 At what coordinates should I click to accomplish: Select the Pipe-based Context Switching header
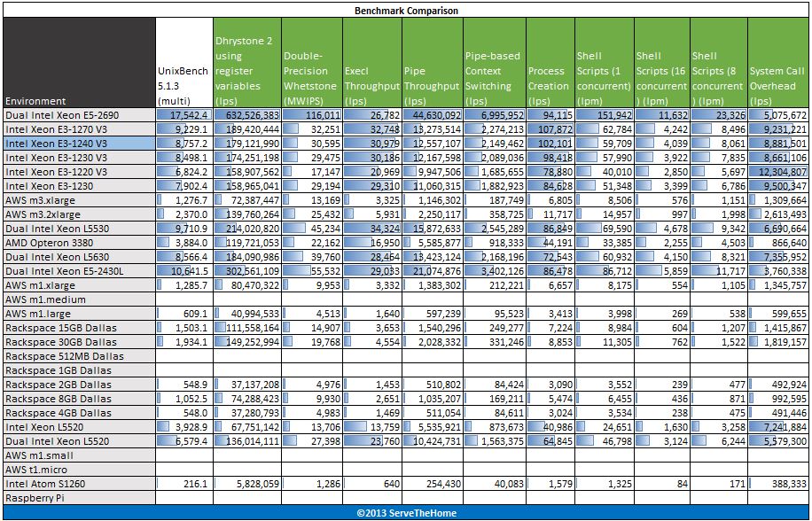coord(495,63)
